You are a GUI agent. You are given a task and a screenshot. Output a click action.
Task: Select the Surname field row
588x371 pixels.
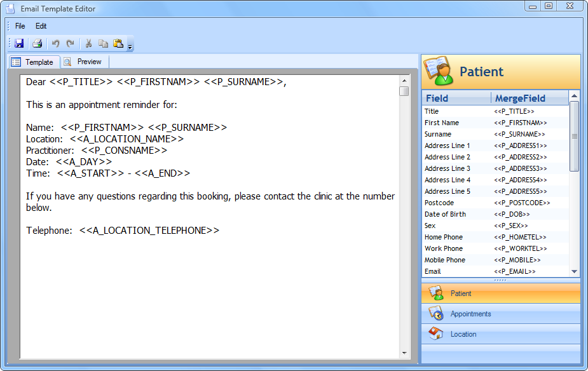pyautogui.click(x=495, y=134)
